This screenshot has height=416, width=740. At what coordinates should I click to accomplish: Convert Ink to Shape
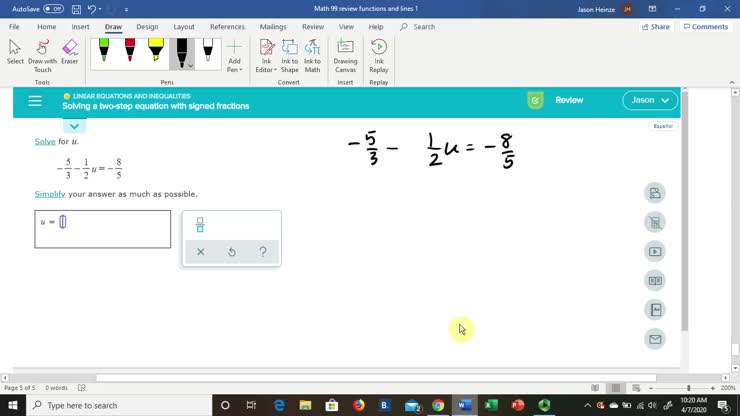[x=290, y=56]
